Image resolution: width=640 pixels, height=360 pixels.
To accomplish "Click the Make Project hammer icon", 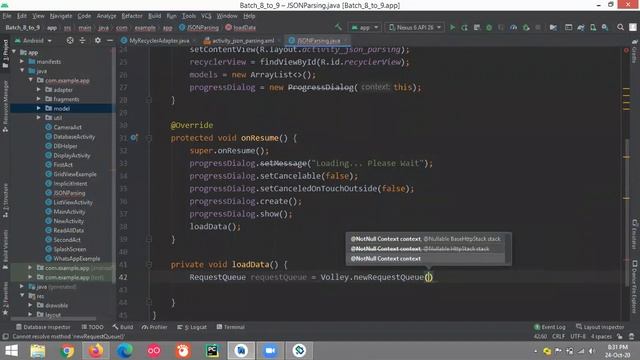I will (x=338, y=27).
